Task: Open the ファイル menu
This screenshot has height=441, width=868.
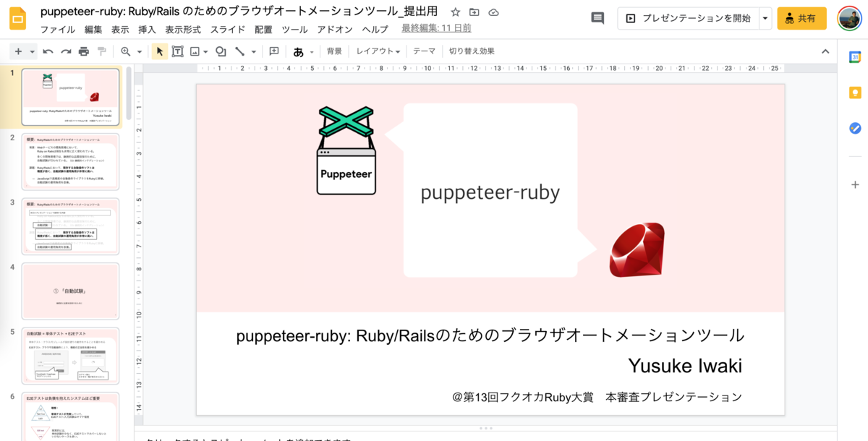Action: [57, 29]
